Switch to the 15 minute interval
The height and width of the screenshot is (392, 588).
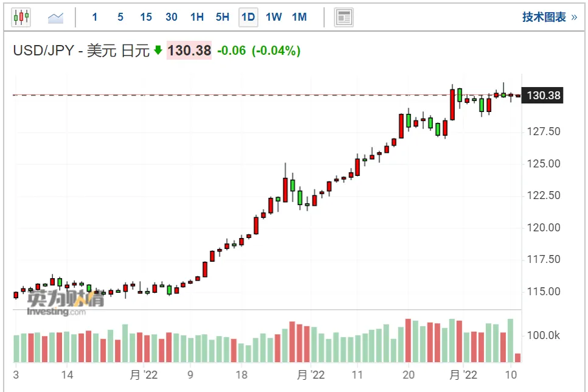click(x=146, y=17)
